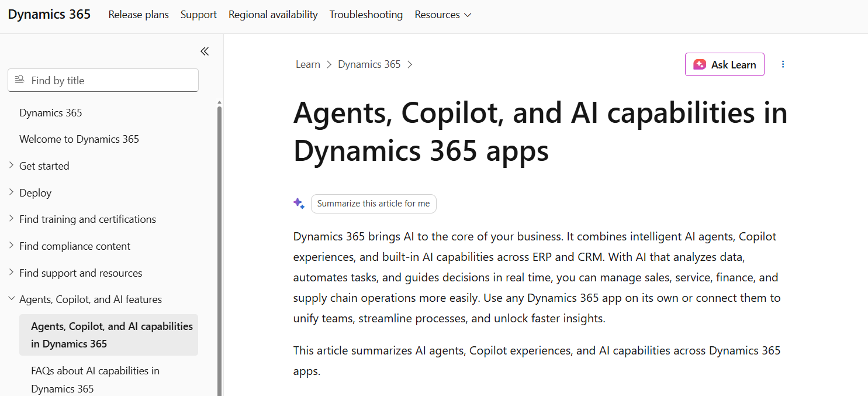The width and height of the screenshot is (868, 396).
Task: Click the Dynamics 365 site title
Action: (49, 15)
